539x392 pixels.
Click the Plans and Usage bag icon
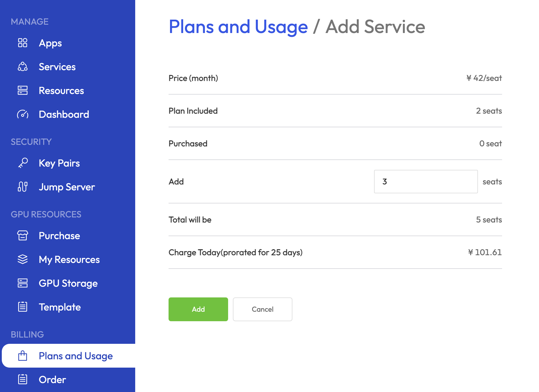pos(23,356)
